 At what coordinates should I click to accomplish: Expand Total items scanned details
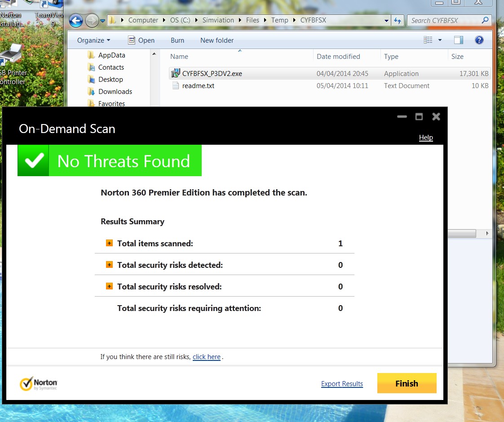point(109,243)
